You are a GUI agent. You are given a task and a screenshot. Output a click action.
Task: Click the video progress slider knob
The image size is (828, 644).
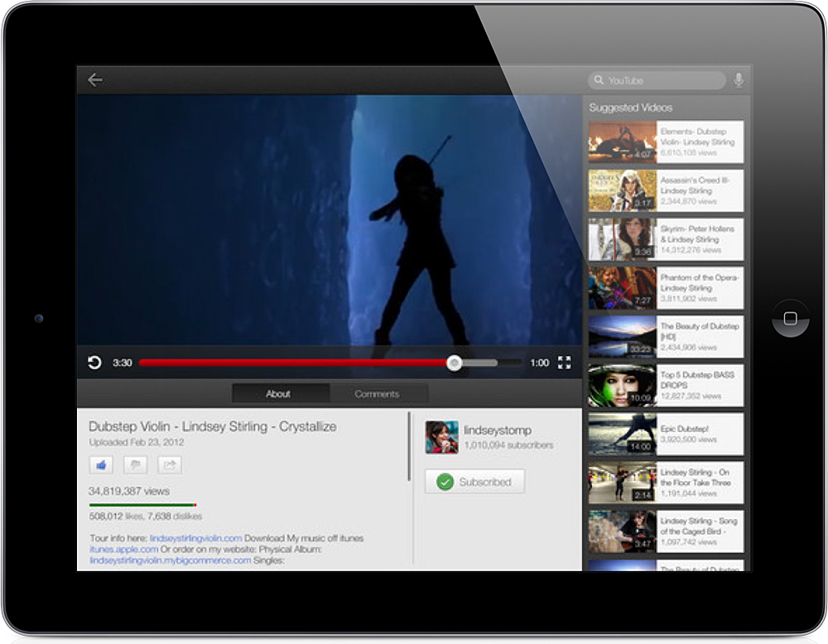point(454,363)
